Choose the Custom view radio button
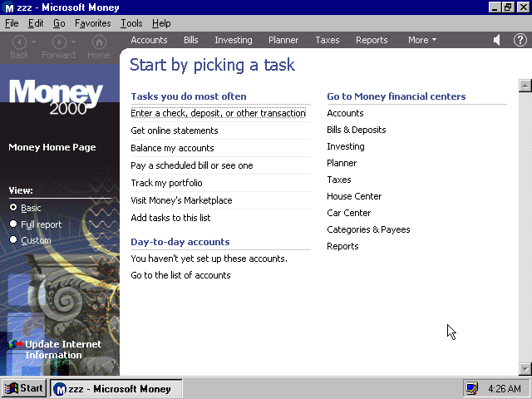Viewport: 532px width, 399px height. click(x=13, y=240)
